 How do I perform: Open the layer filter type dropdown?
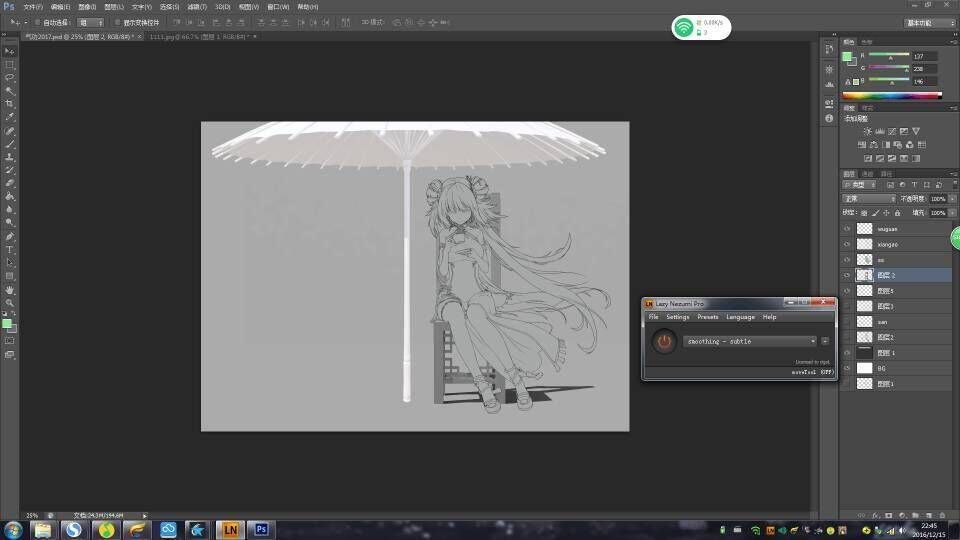pos(860,184)
